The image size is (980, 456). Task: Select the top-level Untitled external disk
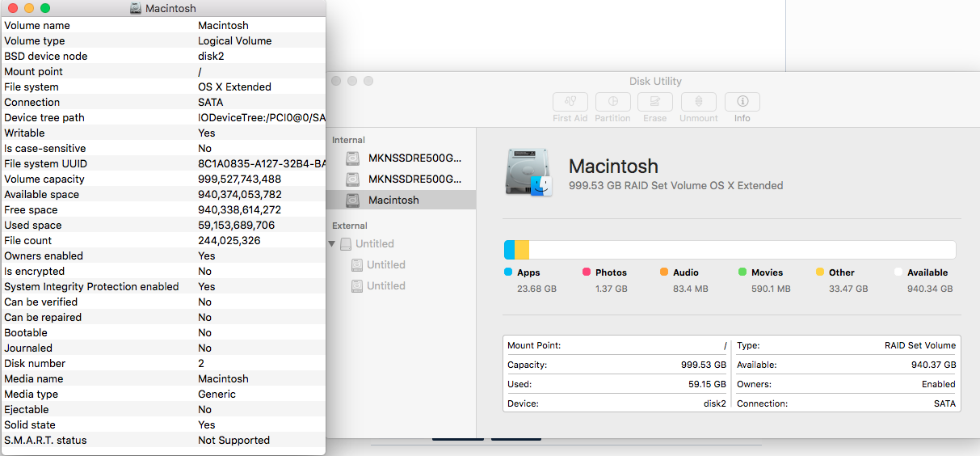pyautogui.click(x=375, y=243)
